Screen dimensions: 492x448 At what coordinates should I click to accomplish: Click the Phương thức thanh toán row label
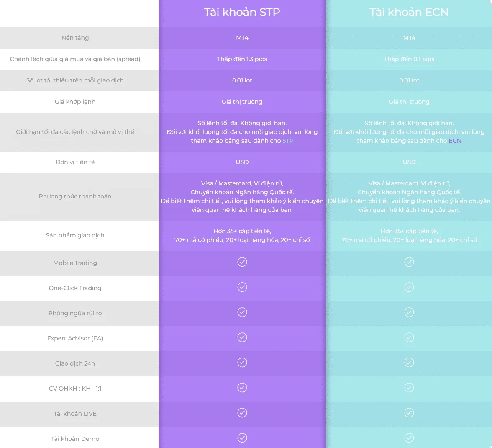tap(75, 196)
